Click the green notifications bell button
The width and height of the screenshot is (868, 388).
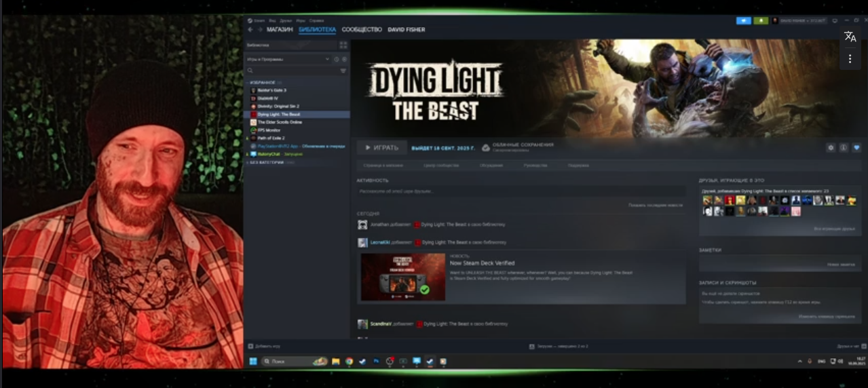click(761, 21)
